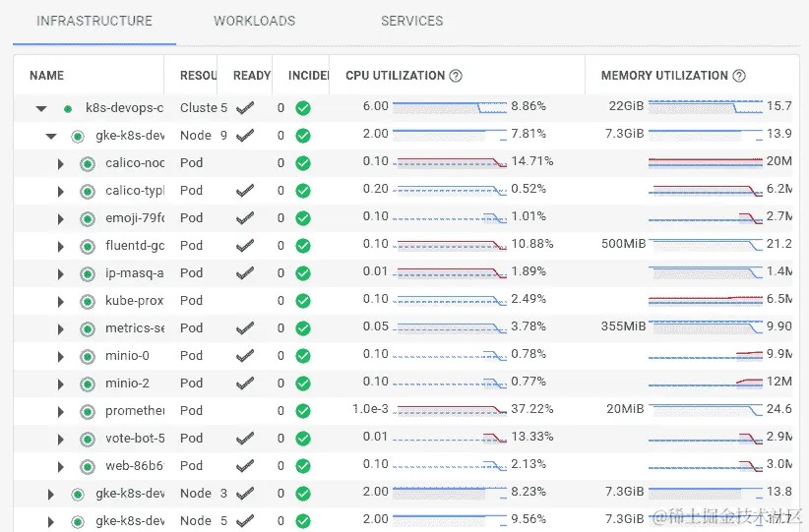Image resolution: width=809 pixels, height=532 pixels.
Task: Click fluentd-gc pod status icon
Action: tap(88, 247)
